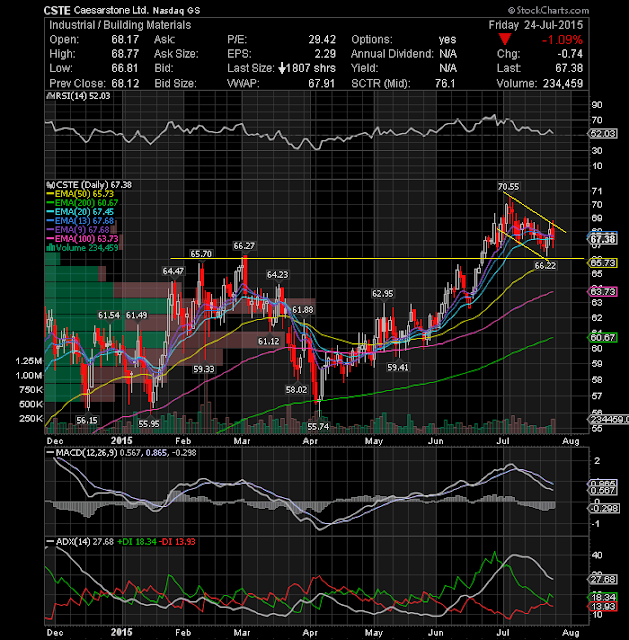Click the Prev Close value 68.12

click(x=125, y=83)
